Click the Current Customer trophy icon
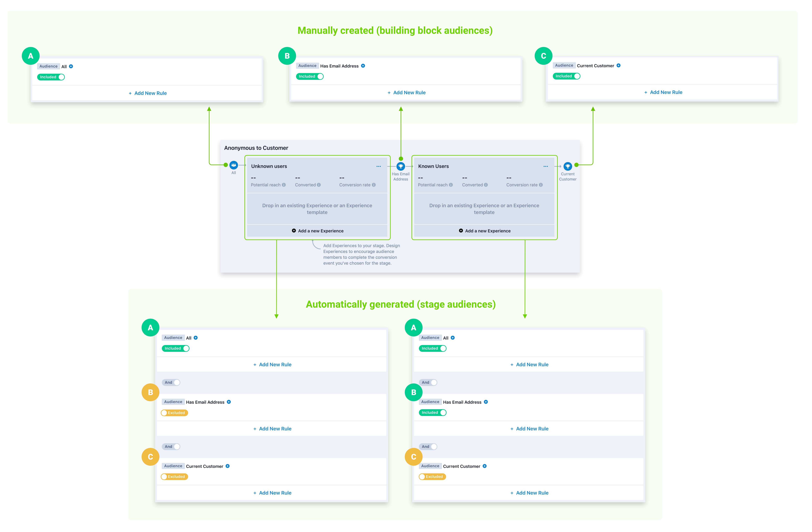 pos(567,166)
